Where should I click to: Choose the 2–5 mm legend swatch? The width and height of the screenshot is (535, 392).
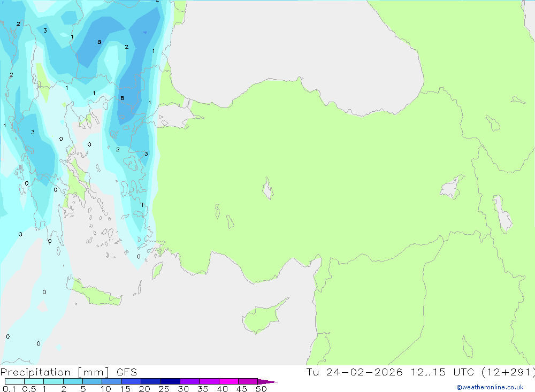pyautogui.click(x=73, y=381)
